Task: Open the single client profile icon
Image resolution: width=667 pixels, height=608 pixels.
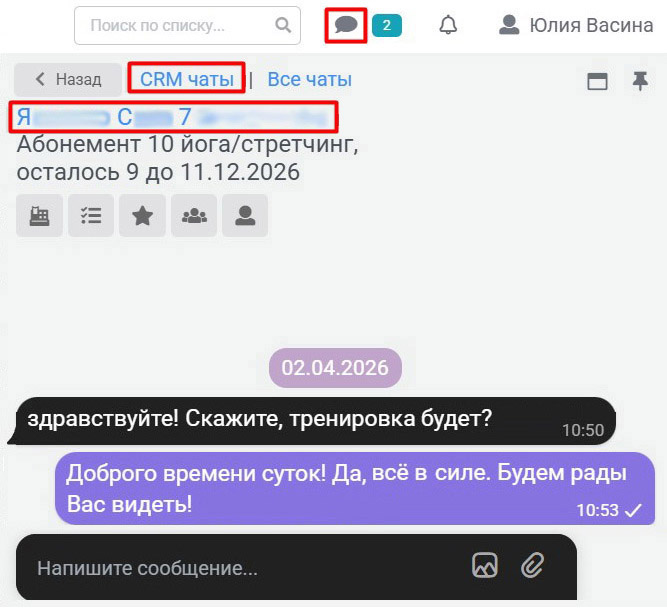Action: click(245, 215)
